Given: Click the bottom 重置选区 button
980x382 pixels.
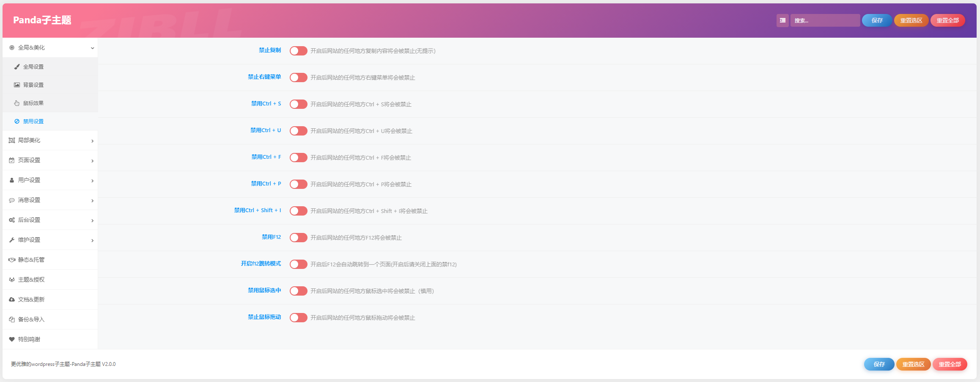Looking at the screenshot, I should point(913,364).
